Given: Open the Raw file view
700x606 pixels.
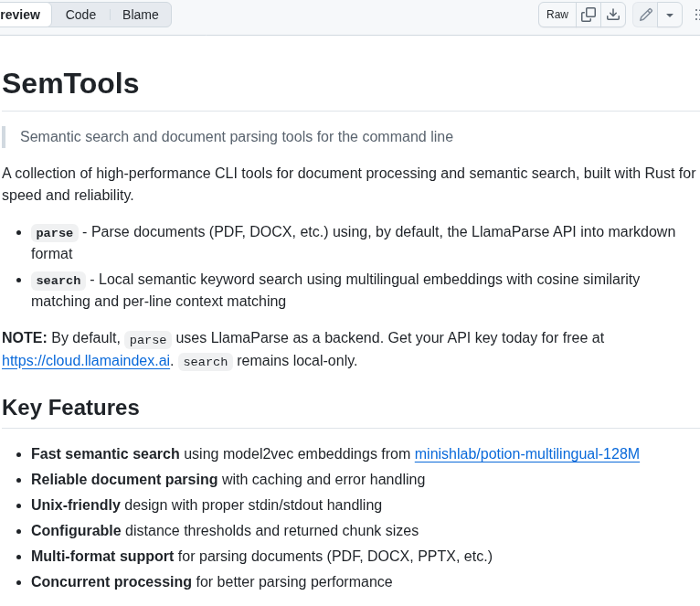Looking at the screenshot, I should coord(557,15).
